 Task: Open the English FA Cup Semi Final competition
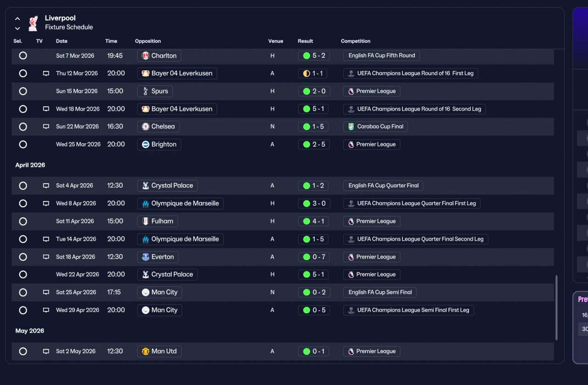380,292
